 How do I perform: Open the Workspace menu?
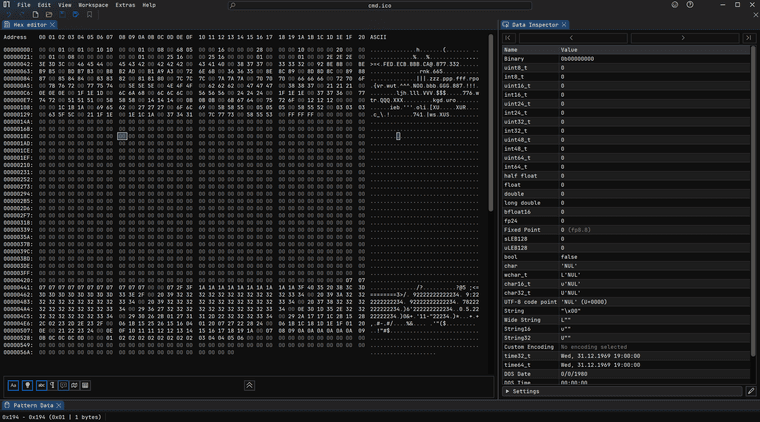(93, 5)
